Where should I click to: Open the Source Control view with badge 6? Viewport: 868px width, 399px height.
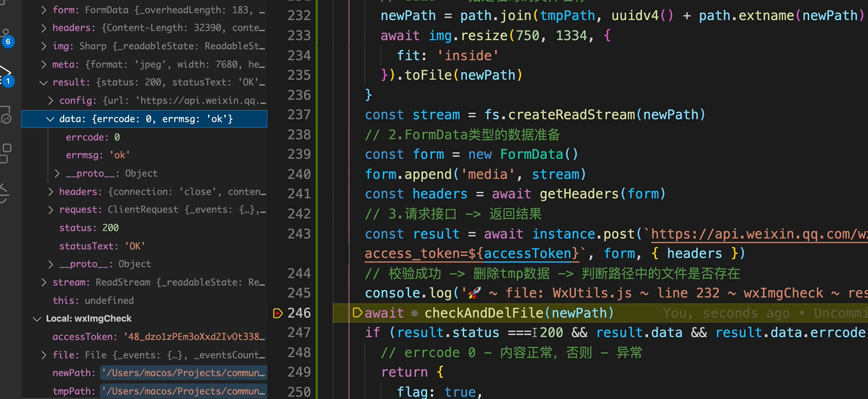6,36
